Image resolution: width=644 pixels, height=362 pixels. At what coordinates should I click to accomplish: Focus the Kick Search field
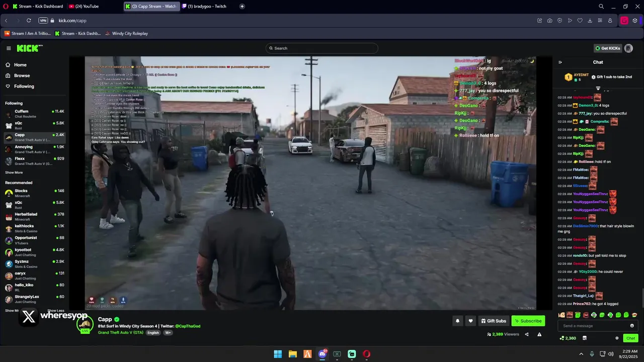[322, 48]
